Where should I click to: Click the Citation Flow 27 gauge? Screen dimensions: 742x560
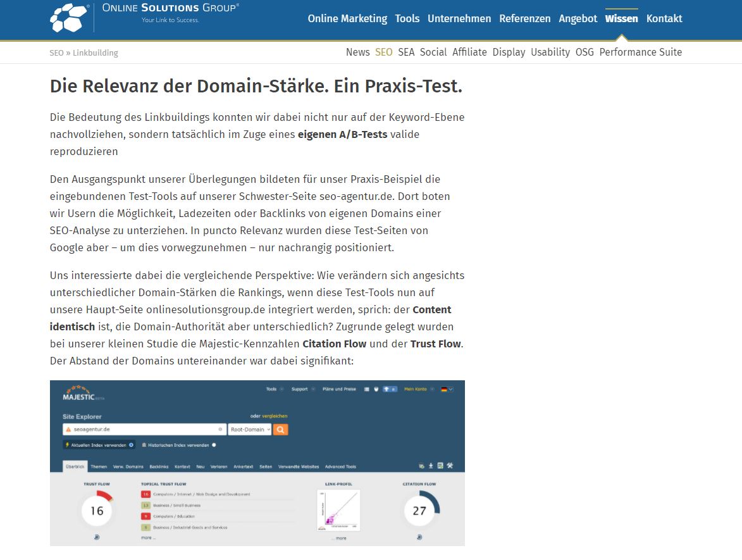pos(420,510)
